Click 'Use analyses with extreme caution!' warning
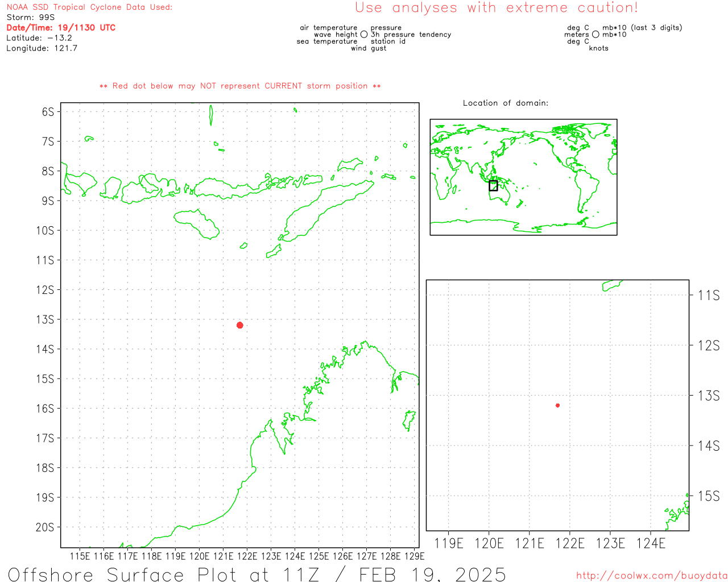728x582 pixels. (x=497, y=7)
